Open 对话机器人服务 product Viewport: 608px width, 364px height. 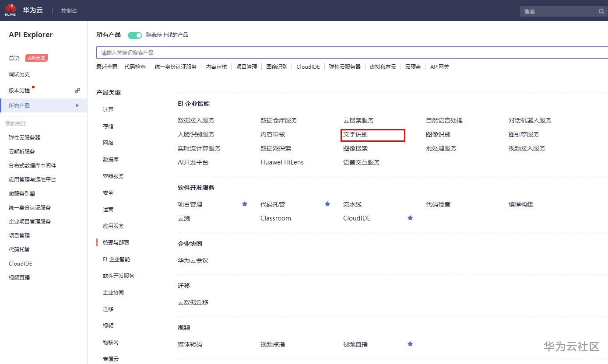[x=530, y=120]
